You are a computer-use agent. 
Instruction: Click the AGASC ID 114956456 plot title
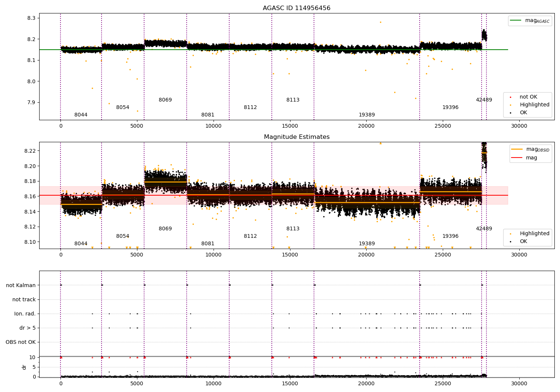296,8
